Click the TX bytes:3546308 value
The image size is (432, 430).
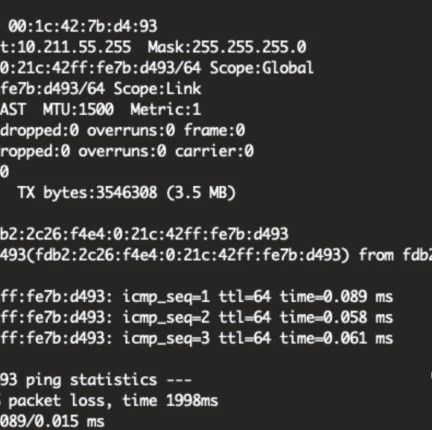87,192
